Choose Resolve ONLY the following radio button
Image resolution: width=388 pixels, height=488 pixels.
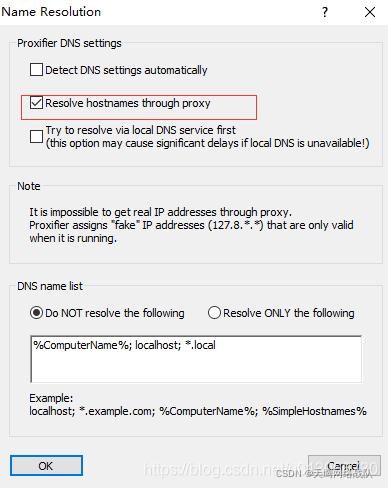[x=214, y=313]
